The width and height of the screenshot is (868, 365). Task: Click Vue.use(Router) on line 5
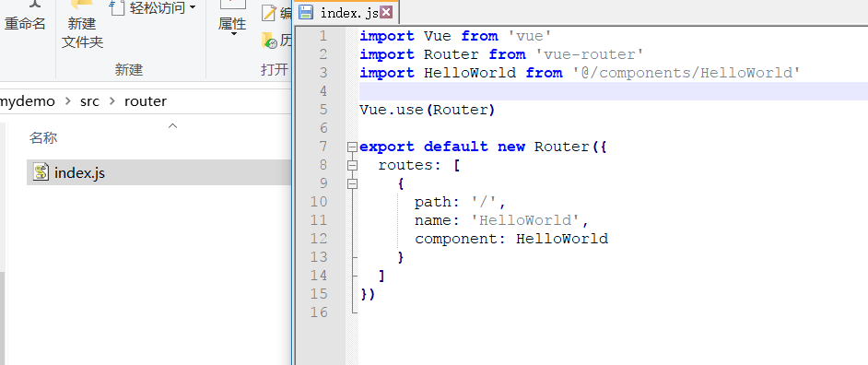[428, 110]
